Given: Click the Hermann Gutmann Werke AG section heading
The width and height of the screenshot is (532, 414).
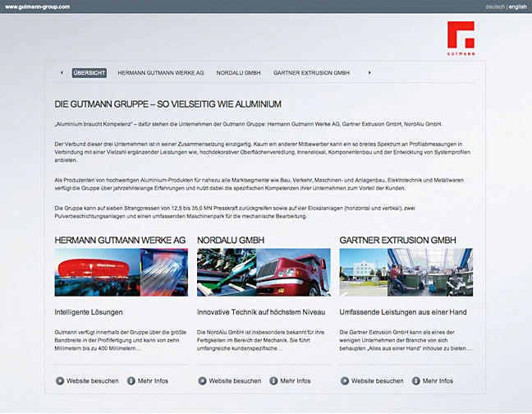Looking at the screenshot, I should tap(120, 240).
